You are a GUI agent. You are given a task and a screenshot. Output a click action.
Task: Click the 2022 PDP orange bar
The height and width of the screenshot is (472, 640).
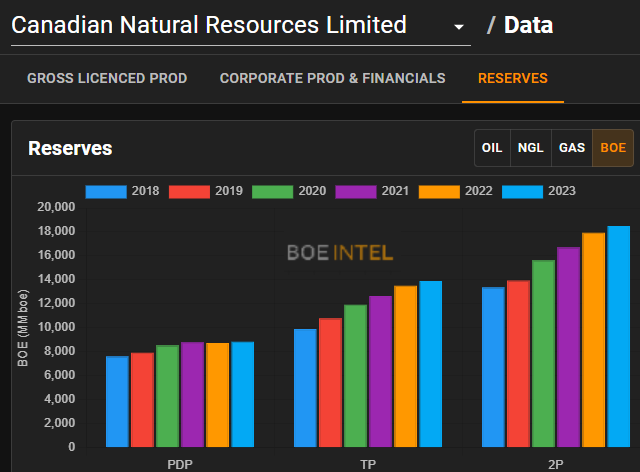(218, 395)
